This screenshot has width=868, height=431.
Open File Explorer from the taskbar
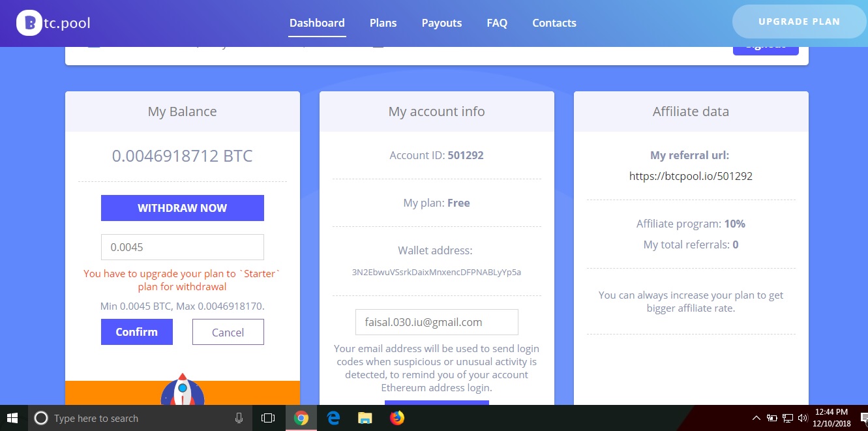(x=365, y=419)
